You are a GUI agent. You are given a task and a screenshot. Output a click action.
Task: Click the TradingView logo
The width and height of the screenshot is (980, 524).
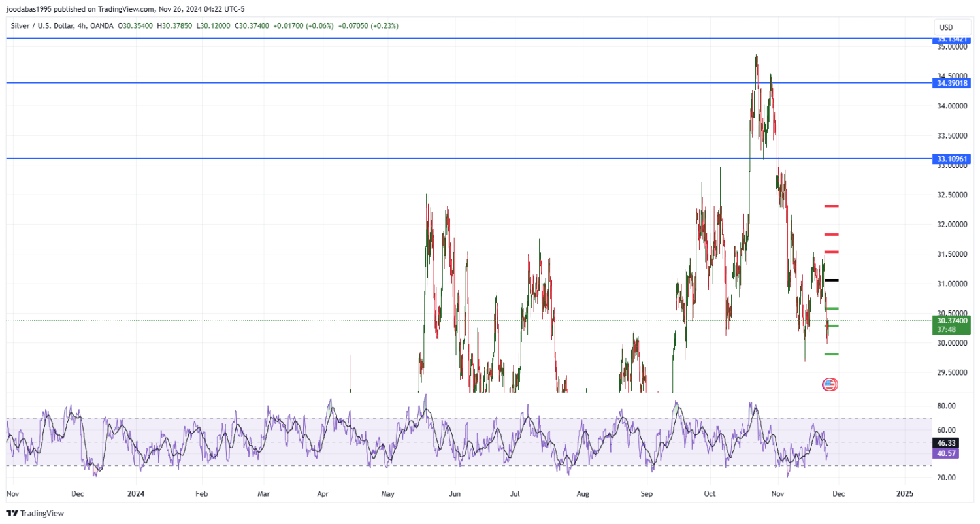click(x=35, y=514)
